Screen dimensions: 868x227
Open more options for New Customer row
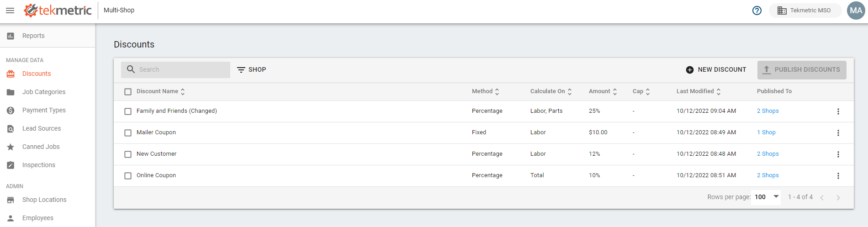click(x=838, y=154)
